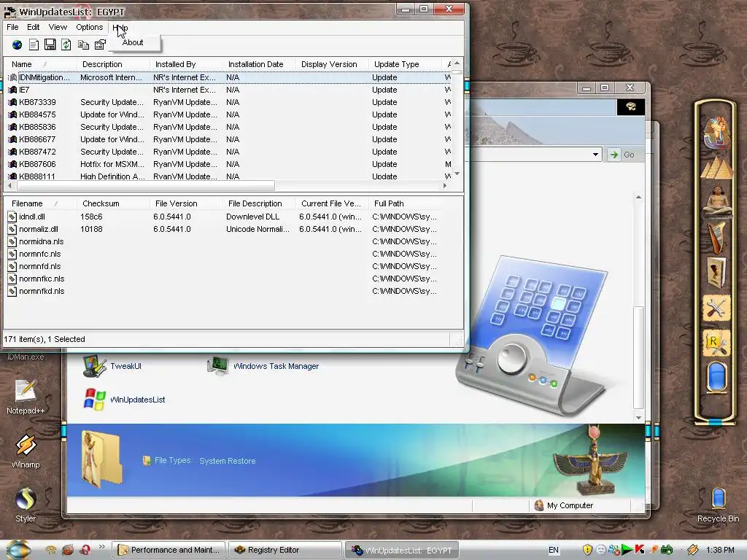Screen dimensions: 747x560
Task: Open the WinUpdatesList icon in Control Panel
Action: (x=124, y=400)
